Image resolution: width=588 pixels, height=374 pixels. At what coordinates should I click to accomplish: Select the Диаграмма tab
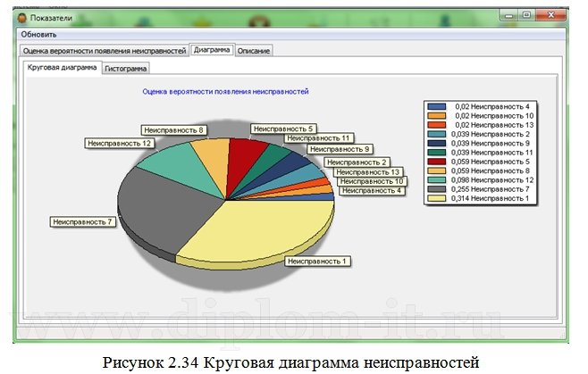(212, 50)
